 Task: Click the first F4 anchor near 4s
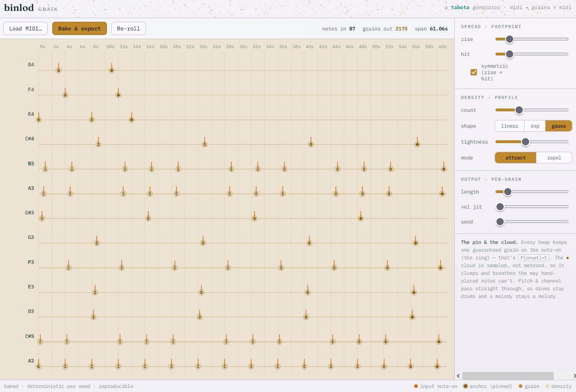point(65,95)
